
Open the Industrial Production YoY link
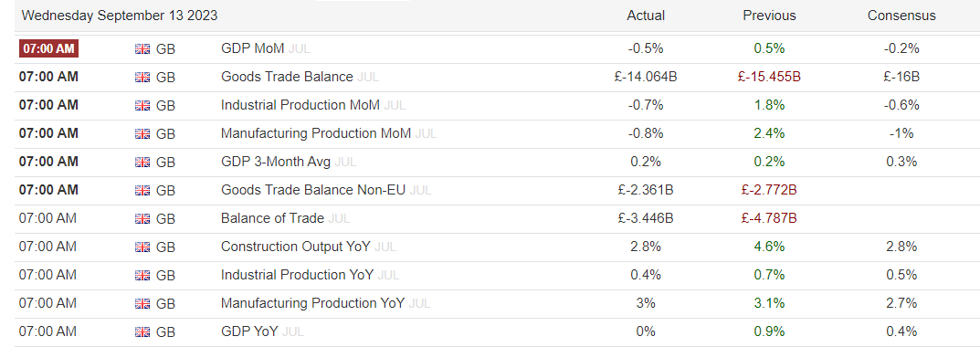pos(297,275)
